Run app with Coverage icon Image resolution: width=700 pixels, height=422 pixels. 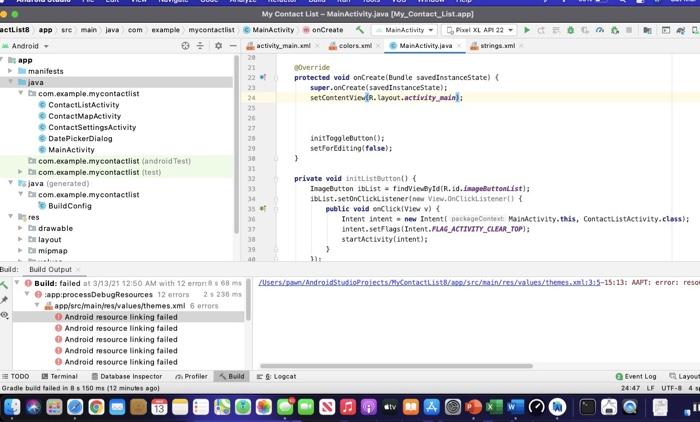tap(585, 30)
